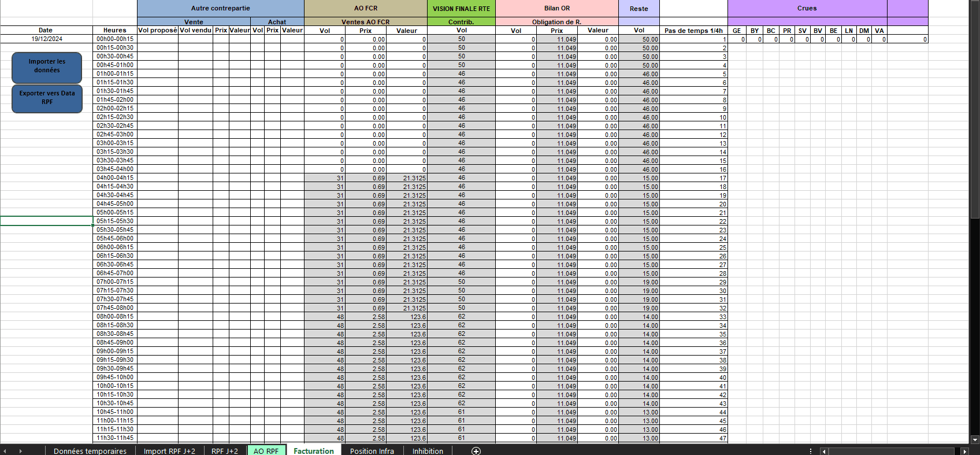Click vertical scrollbar down arrow

975,439
